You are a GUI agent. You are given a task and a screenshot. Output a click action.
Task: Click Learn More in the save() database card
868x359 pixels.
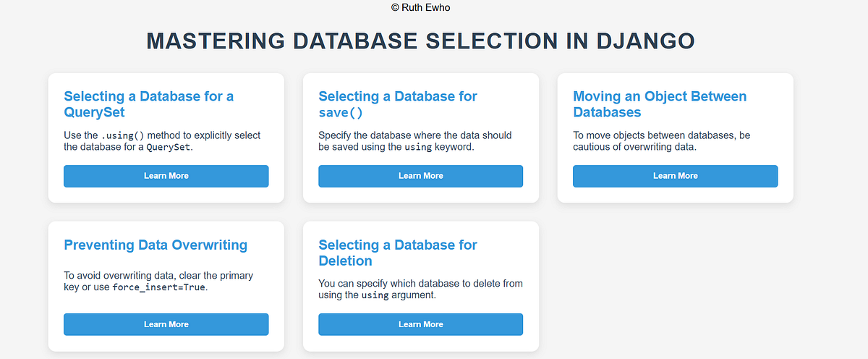click(x=420, y=176)
